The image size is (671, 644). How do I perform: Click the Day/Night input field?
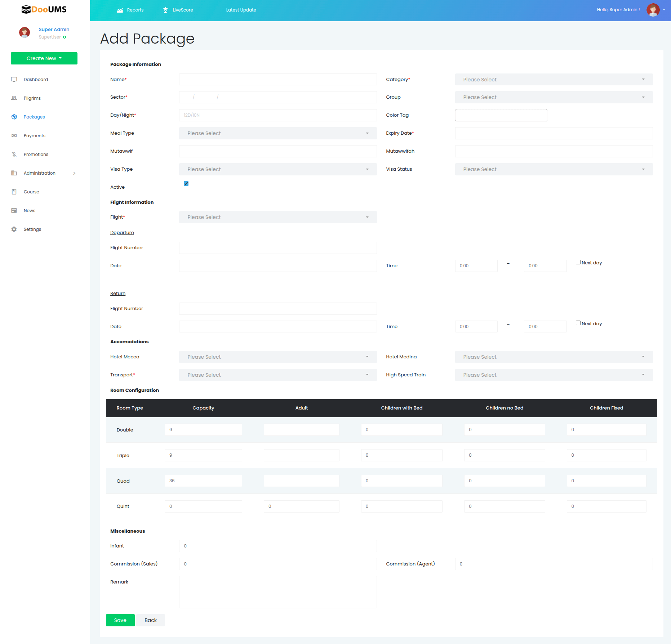278,115
